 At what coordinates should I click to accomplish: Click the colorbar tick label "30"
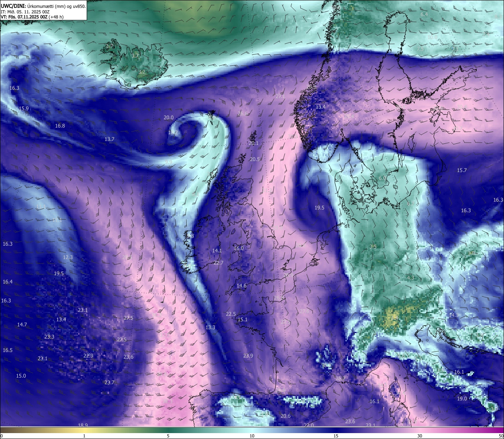click(420, 436)
